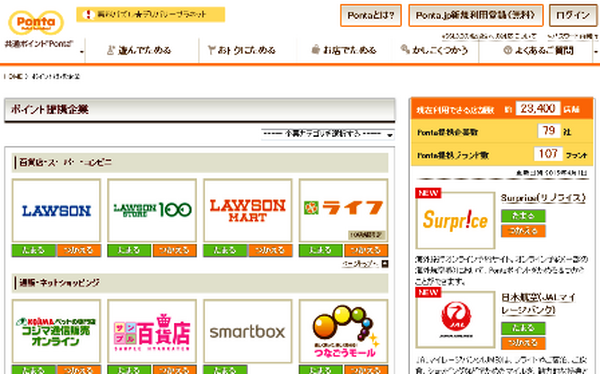Click orange つかえる button beside JAL
This screenshot has height=374, width=600.
coord(523,343)
